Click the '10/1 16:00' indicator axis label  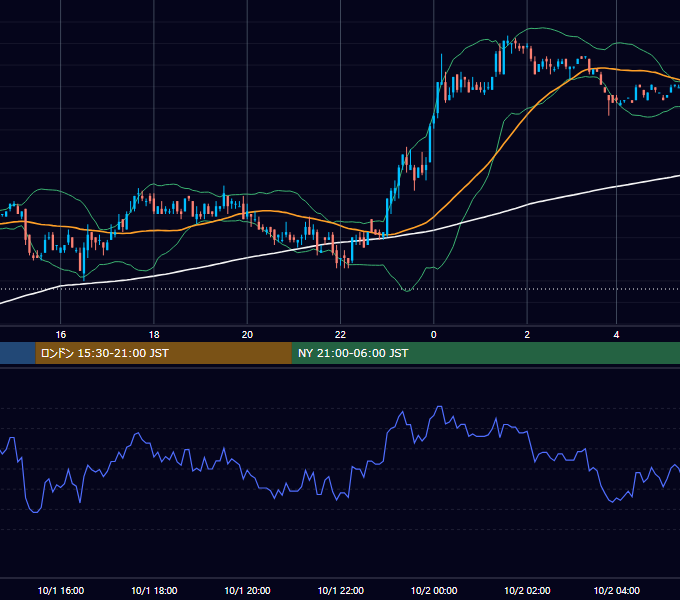(x=61, y=590)
